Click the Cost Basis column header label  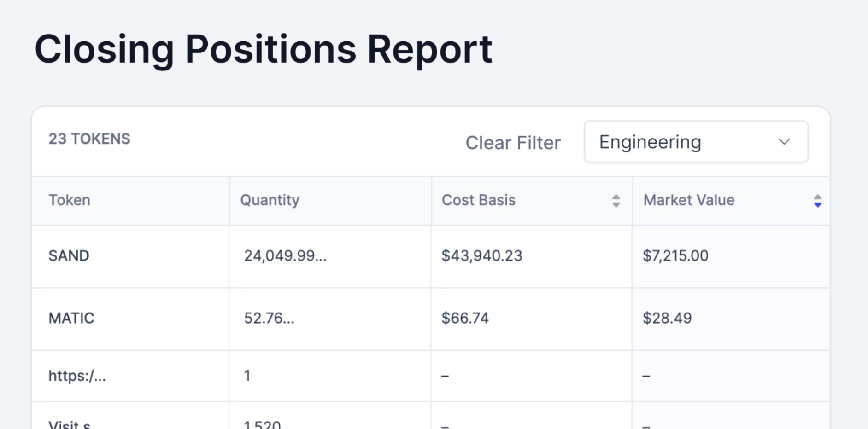pyautogui.click(x=478, y=200)
